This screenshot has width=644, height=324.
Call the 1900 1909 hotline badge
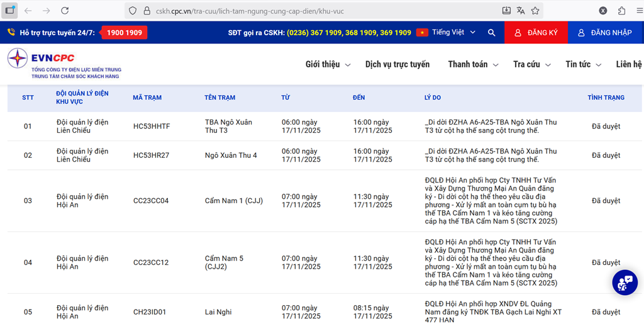pos(124,32)
